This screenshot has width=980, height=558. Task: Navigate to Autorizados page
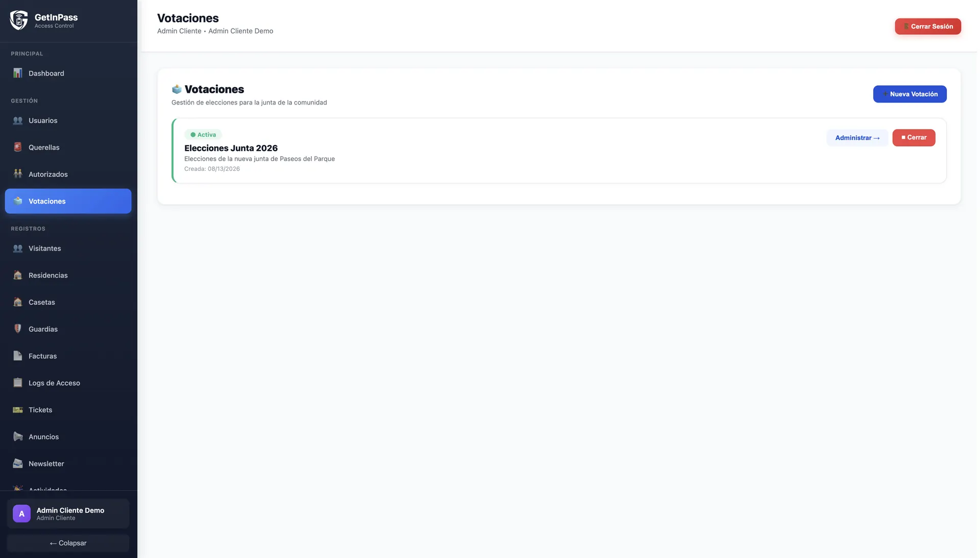point(68,174)
